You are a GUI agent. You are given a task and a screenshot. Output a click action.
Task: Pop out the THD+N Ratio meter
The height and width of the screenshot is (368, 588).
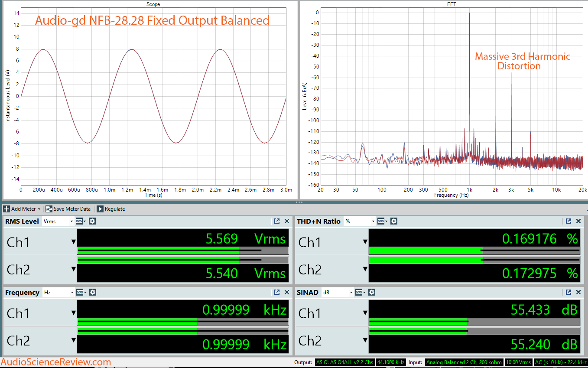click(x=569, y=221)
